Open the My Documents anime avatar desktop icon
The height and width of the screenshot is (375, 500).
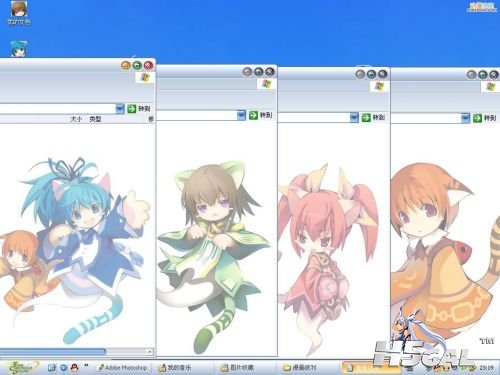tap(19, 9)
